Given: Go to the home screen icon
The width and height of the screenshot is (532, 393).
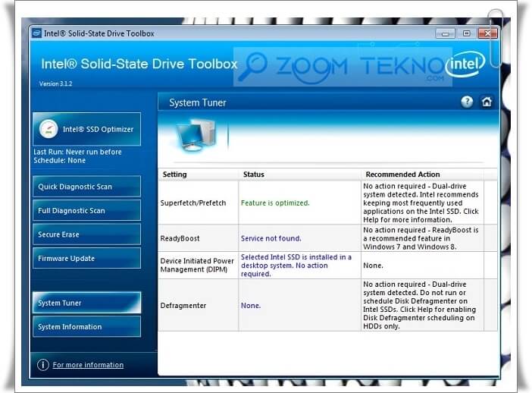Looking at the screenshot, I should tap(487, 102).
